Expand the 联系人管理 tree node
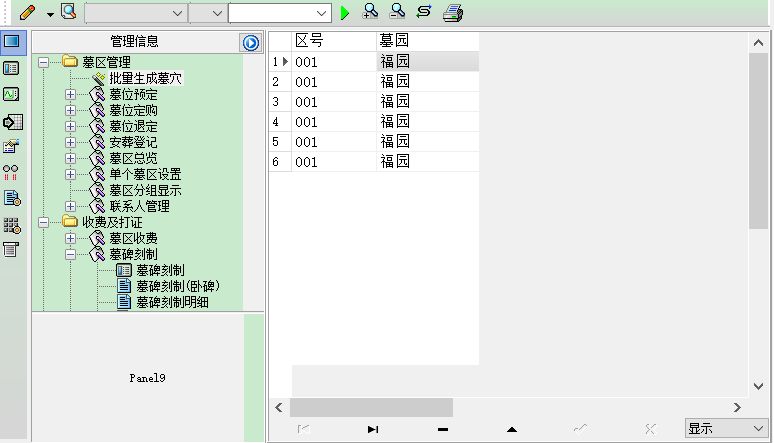The height and width of the screenshot is (443, 774). coord(71,206)
